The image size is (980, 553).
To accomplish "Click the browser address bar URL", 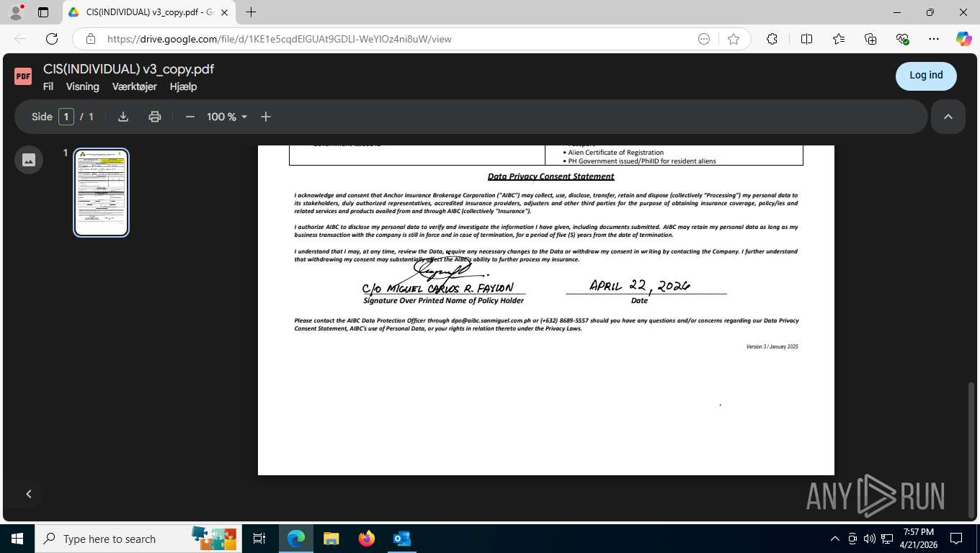I will [280, 39].
